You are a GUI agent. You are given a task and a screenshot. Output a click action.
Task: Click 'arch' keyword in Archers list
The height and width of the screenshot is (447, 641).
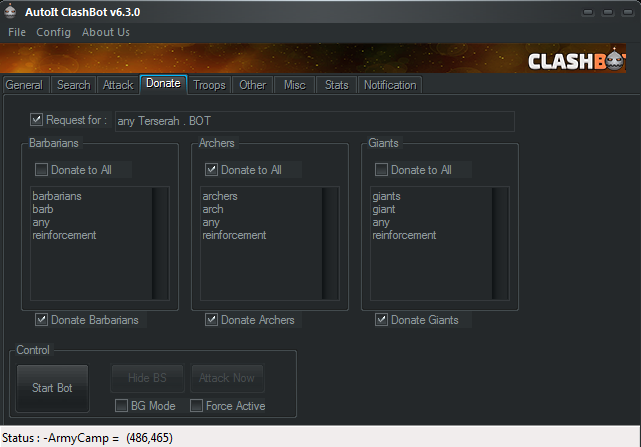(x=213, y=209)
